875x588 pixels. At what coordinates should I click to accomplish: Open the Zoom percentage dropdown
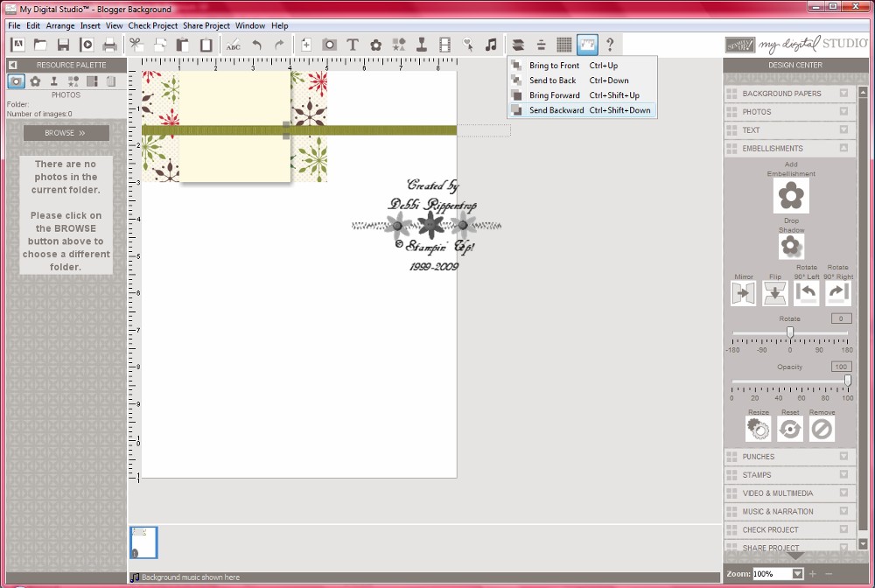(x=798, y=573)
